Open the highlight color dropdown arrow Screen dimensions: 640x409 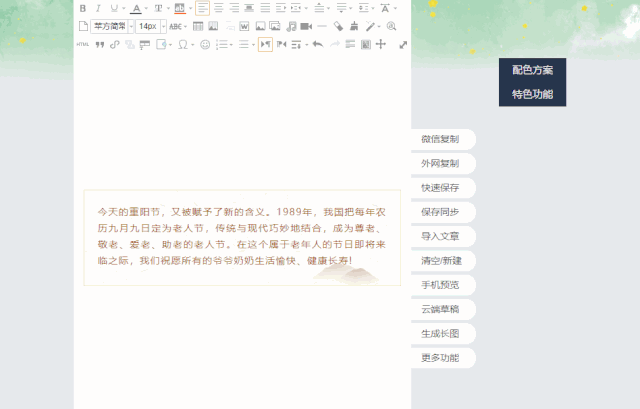[190, 8]
